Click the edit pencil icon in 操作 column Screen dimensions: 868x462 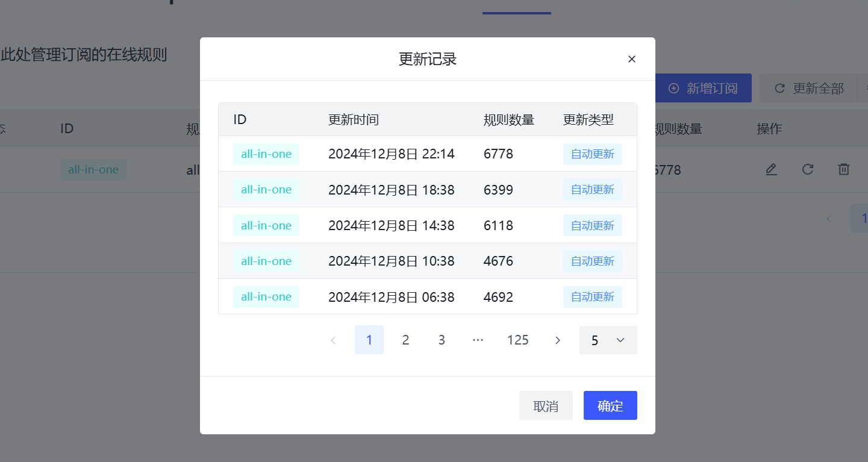tap(771, 170)
